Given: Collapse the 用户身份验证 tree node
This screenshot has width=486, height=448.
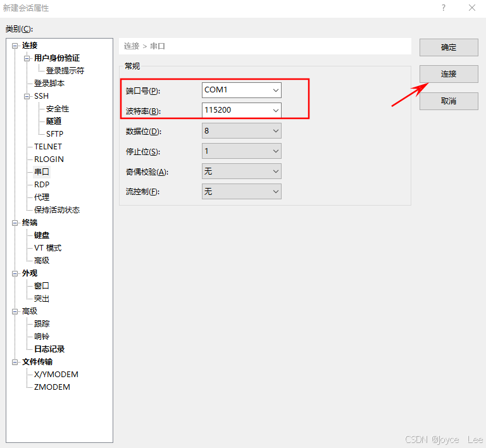Looking at the screenshot, I should click(27, 58).
